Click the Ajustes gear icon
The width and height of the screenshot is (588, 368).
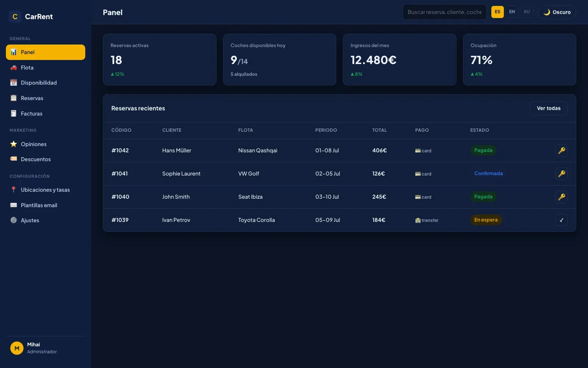point(14,220)
